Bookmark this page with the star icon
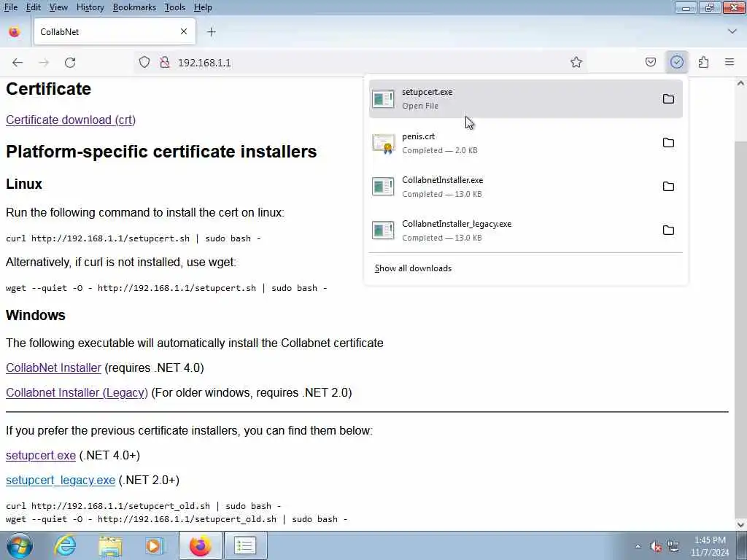This screenshot has height=560, width=747. click(x=576, y=63)
